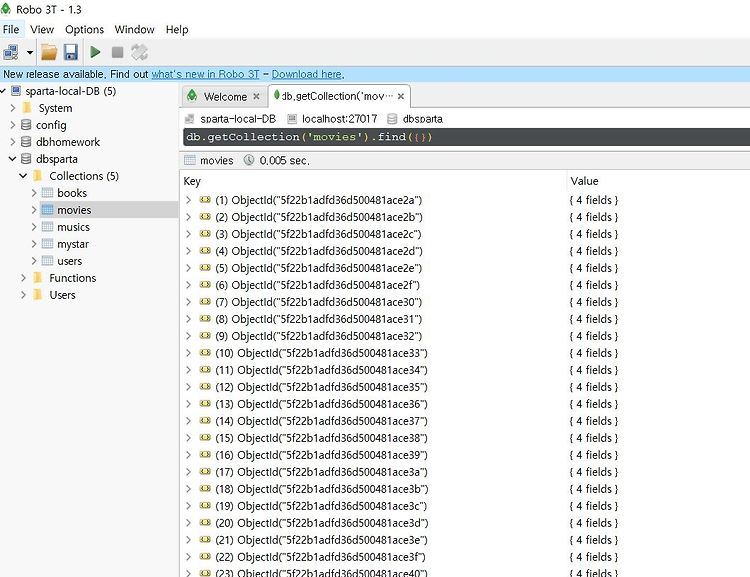Expand document (1) ending ace2a
The height and width of the screenshot is (577, 750).
pyautogui.click(x=188, y=200)
